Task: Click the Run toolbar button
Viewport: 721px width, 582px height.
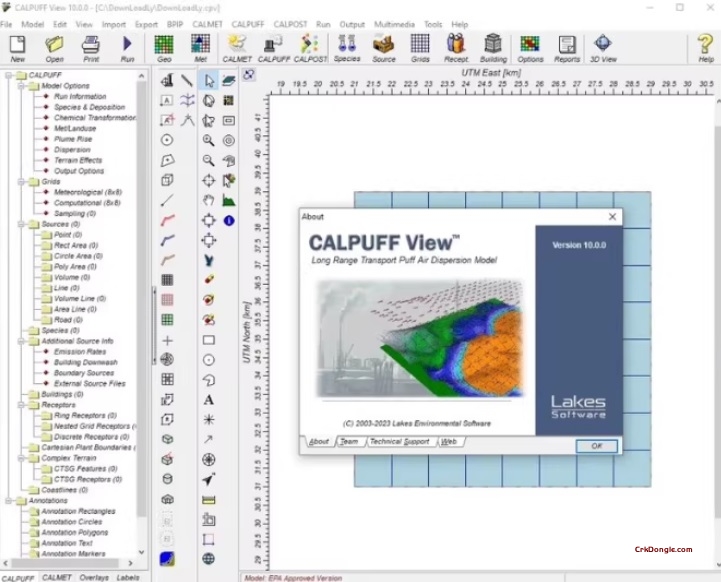Action: point(127,48)
